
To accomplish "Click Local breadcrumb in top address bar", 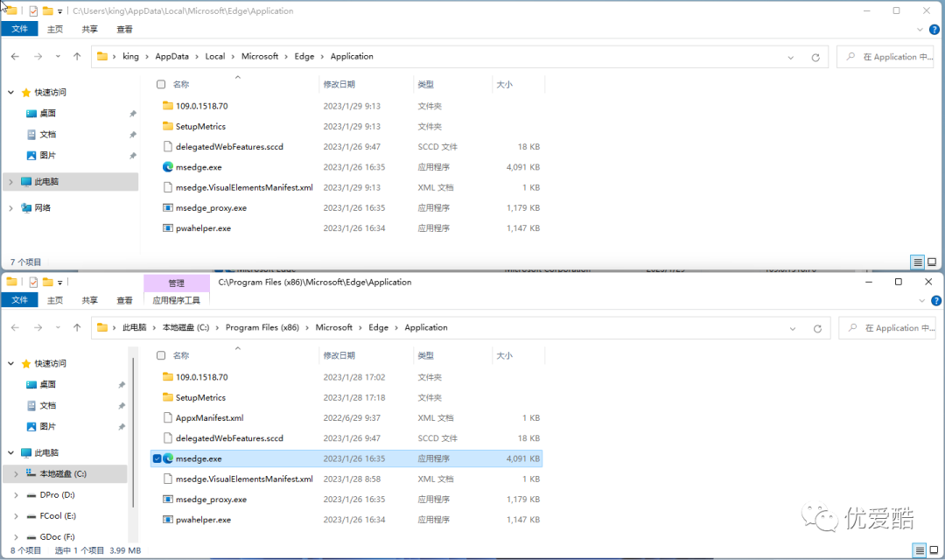I will (x=214, y=57).
